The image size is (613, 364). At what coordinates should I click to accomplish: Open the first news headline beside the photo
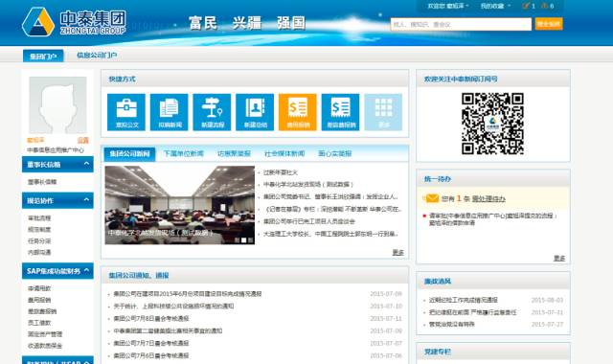click(x=281, y=172)
